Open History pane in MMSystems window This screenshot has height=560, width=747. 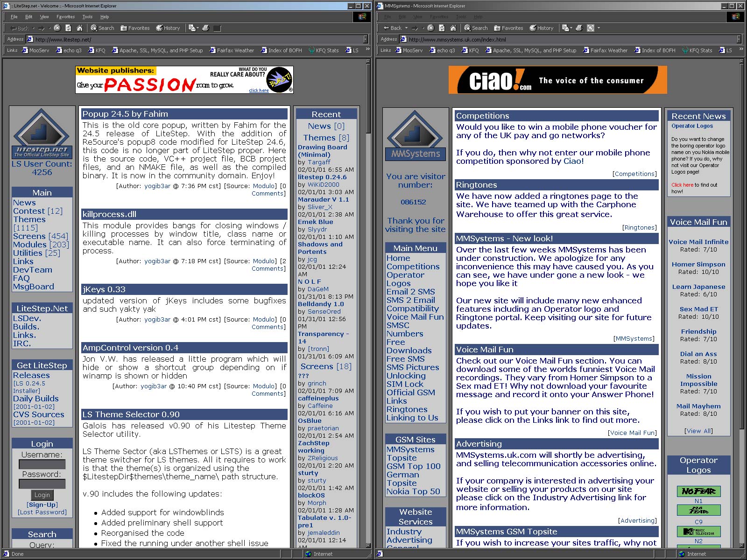tap(541, 28)
